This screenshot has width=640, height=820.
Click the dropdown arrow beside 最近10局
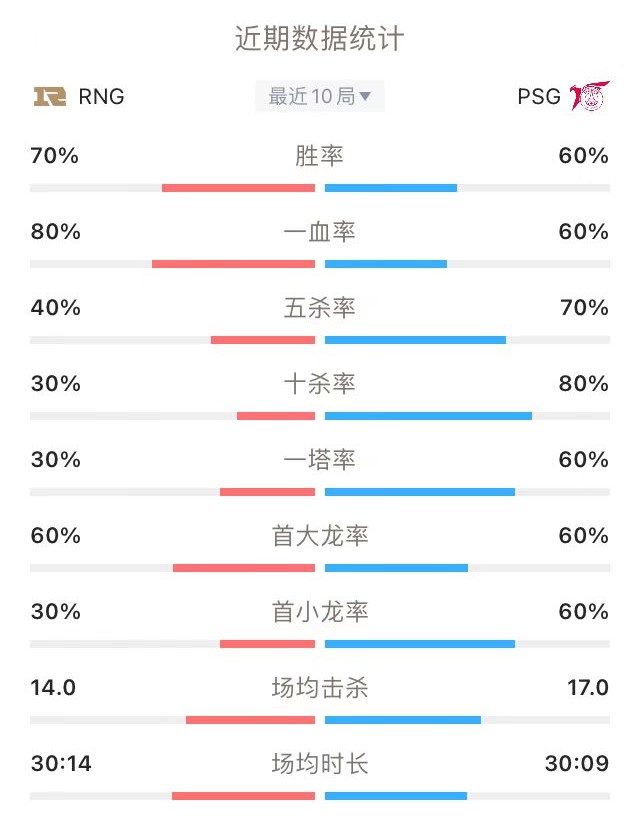[x=365, y=96]
